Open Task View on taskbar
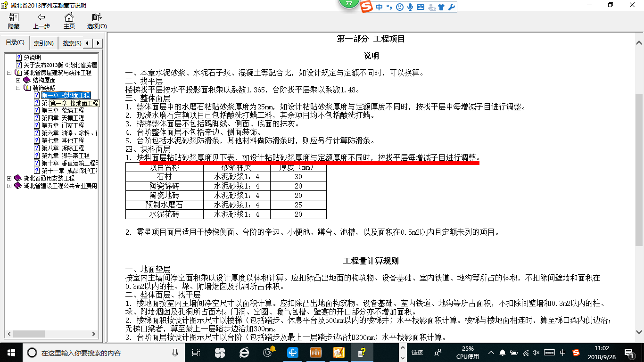This screenshot has width=644, height=362. (x=197, y=352)
